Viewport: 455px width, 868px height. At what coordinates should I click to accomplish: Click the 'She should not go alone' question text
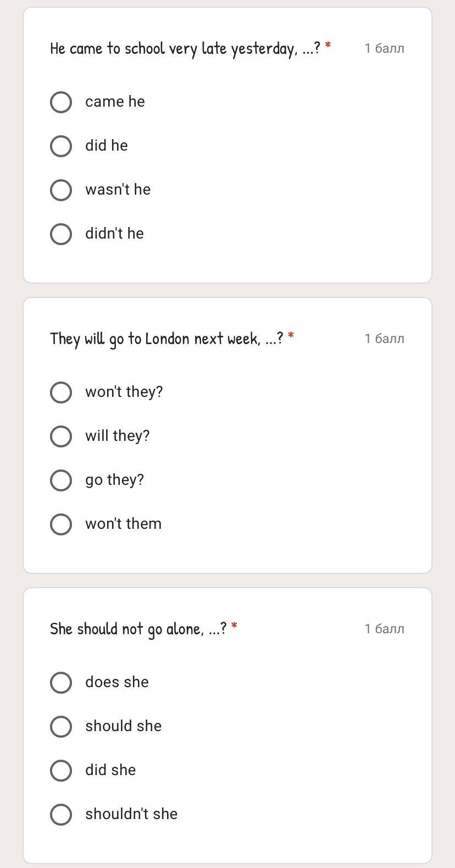(137, 629)
